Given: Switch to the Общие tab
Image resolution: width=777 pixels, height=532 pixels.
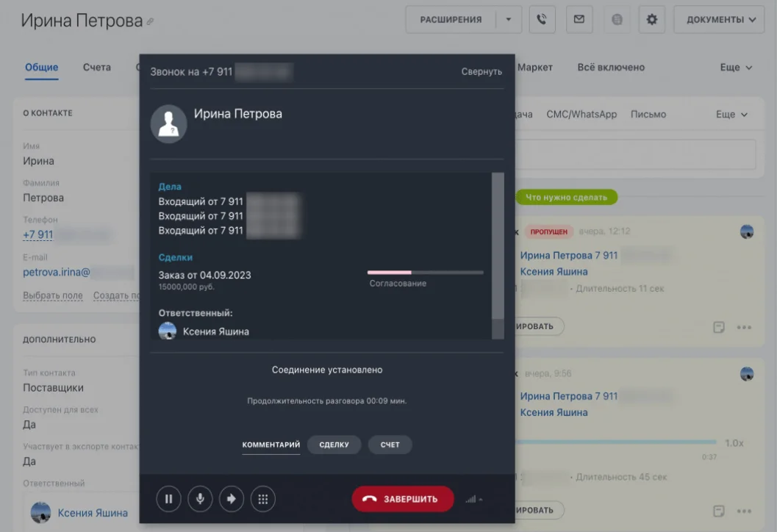Looking at the screenshot, I should 42,68.
